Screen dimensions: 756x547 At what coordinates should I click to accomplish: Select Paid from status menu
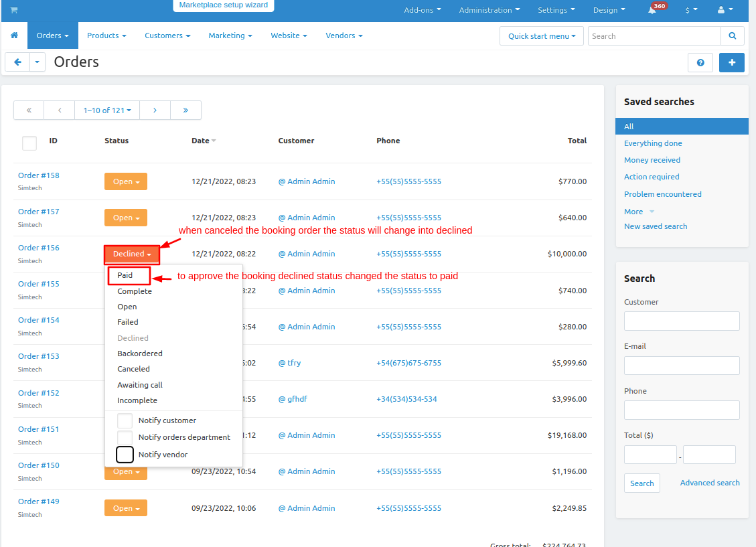[125, 275]
